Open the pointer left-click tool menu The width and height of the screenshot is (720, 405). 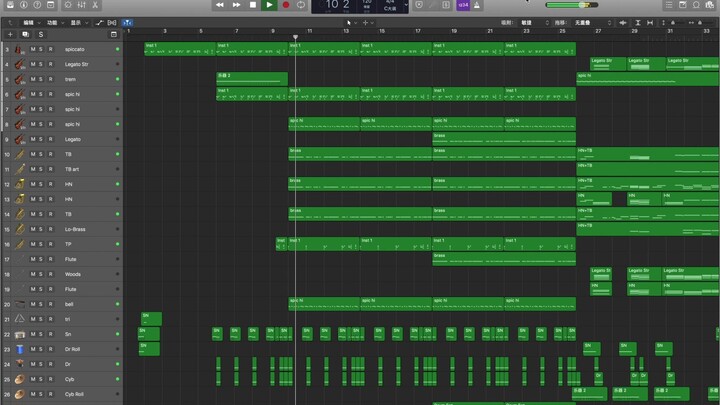[352, 22]
